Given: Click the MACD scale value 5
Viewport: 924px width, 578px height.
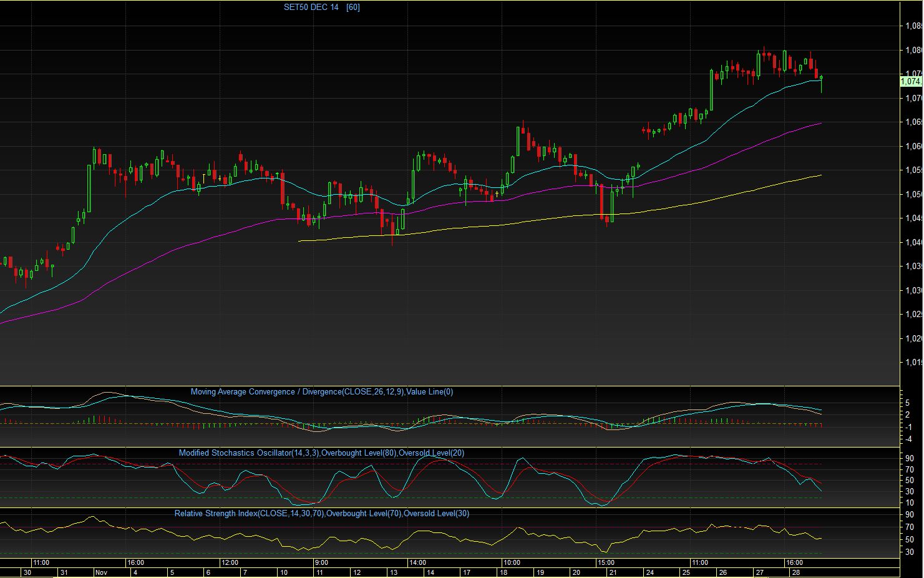Looking at the screenshot, I should 908,403.
